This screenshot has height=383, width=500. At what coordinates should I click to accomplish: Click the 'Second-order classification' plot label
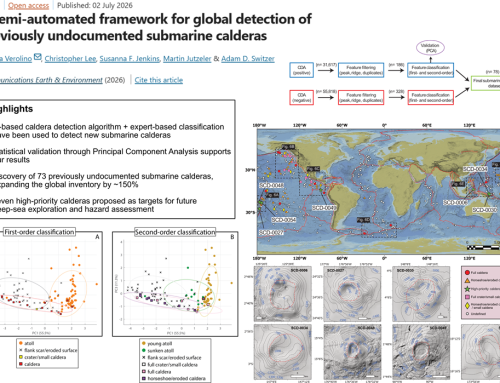pyautogui.click(x=175, y=232)
